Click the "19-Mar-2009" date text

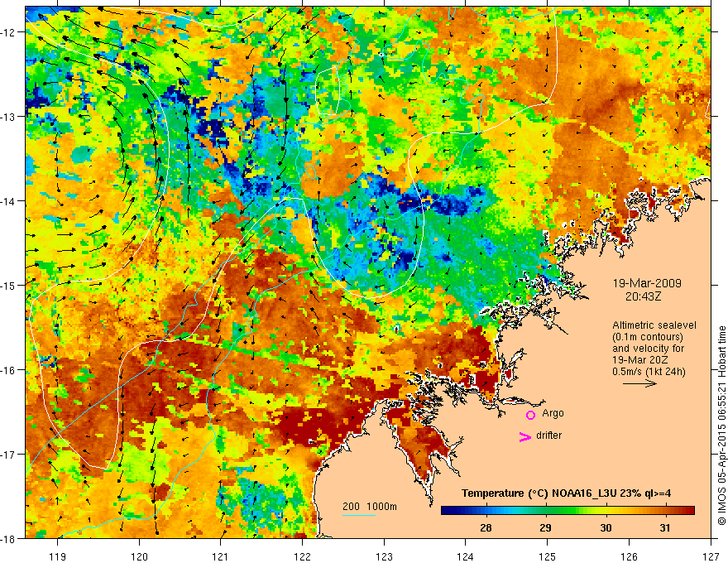pos(647,283)
